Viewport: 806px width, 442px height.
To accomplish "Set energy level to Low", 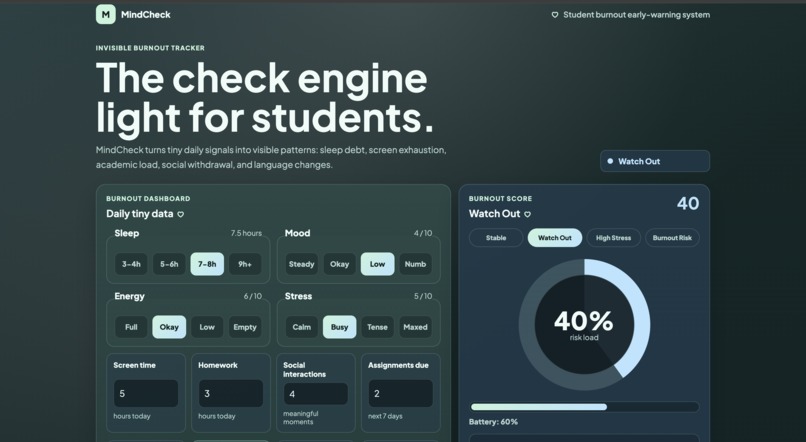I will pos(207,327).
